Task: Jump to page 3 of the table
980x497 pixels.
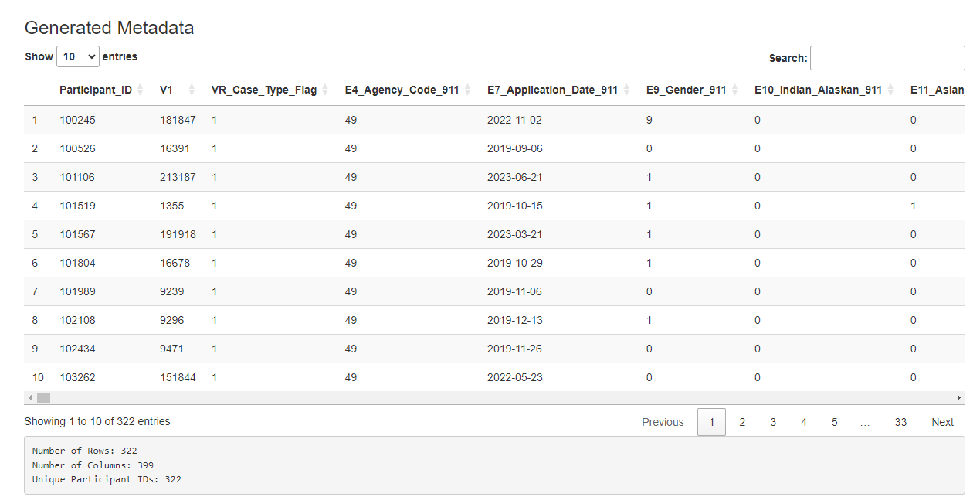Action: tap(773, 422)
